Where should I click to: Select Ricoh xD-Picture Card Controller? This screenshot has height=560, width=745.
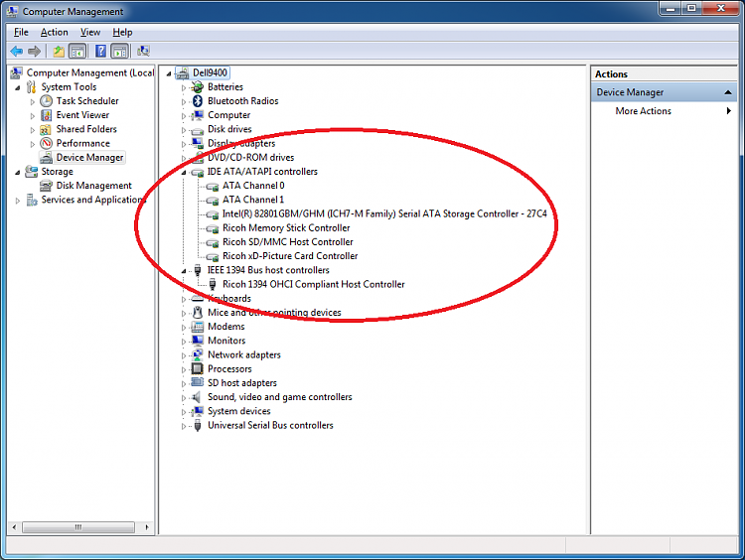click(290, 256)
